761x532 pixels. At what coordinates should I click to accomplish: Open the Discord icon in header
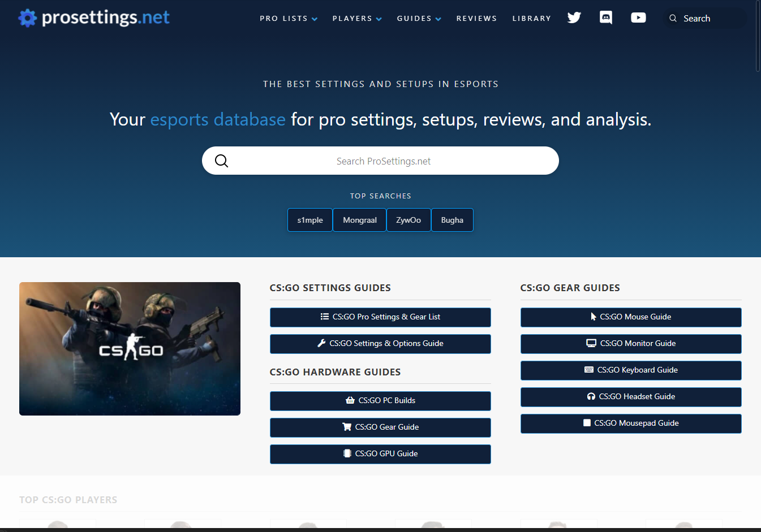(x=606, y=18)
